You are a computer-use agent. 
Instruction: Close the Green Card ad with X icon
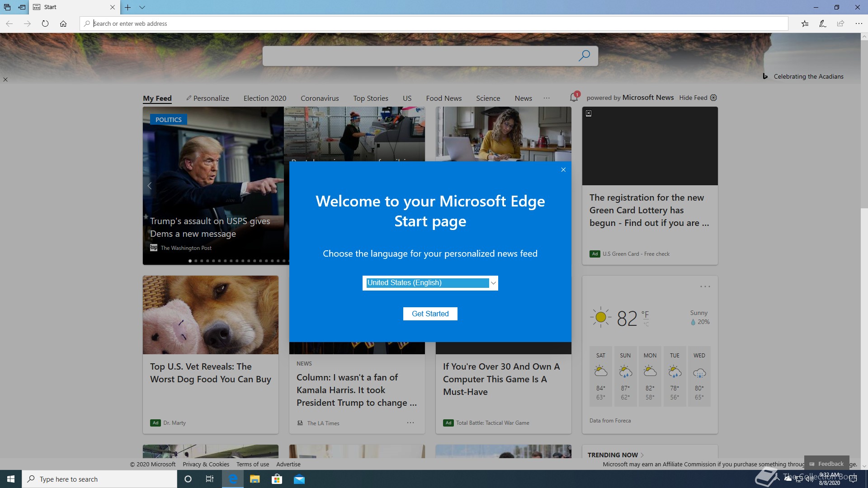tap(589, 113)
